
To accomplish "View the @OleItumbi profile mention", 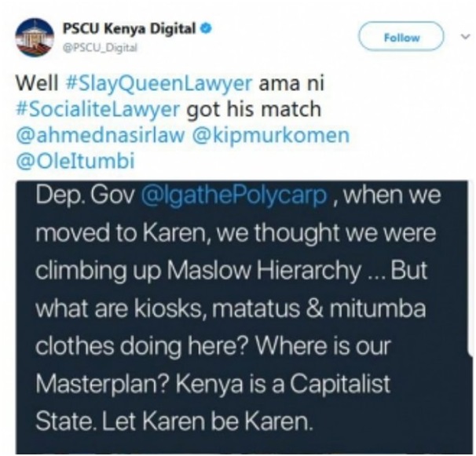I will click(x=75, y=161).
